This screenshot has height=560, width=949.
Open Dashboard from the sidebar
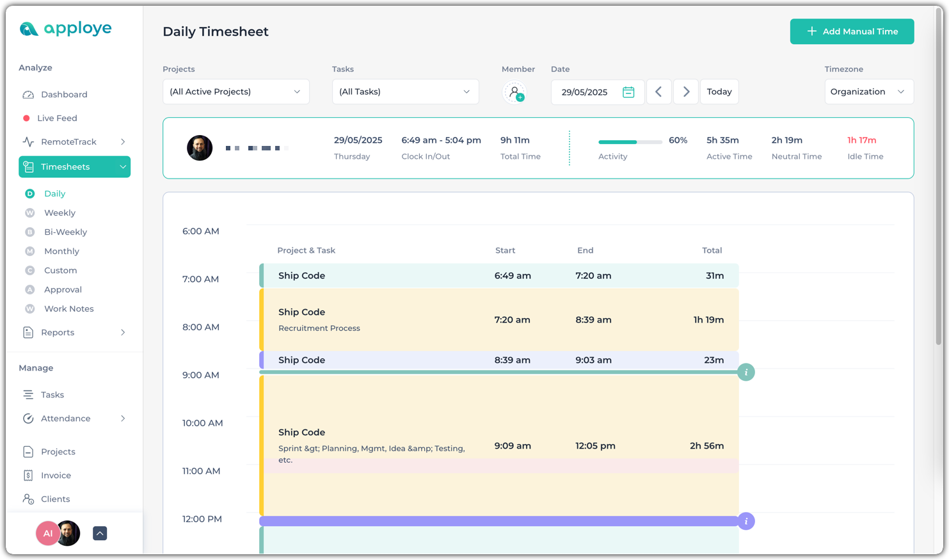coord(64,95)
